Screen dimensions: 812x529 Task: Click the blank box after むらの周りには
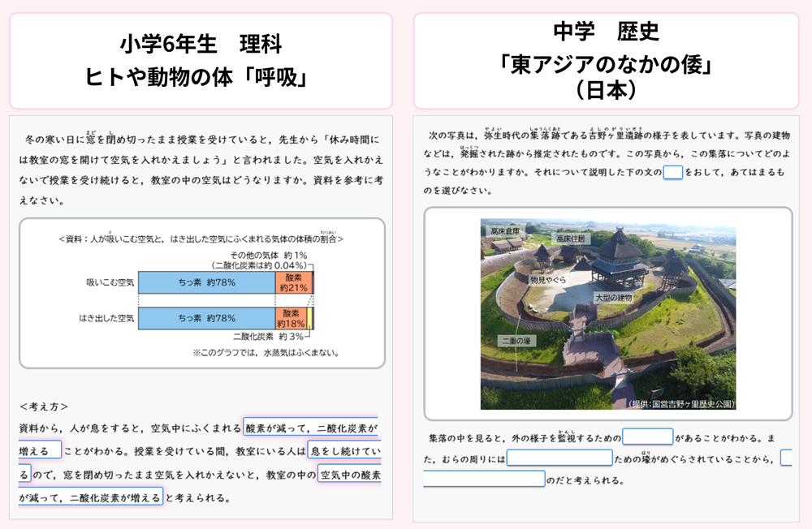click(x=559, y=458)
